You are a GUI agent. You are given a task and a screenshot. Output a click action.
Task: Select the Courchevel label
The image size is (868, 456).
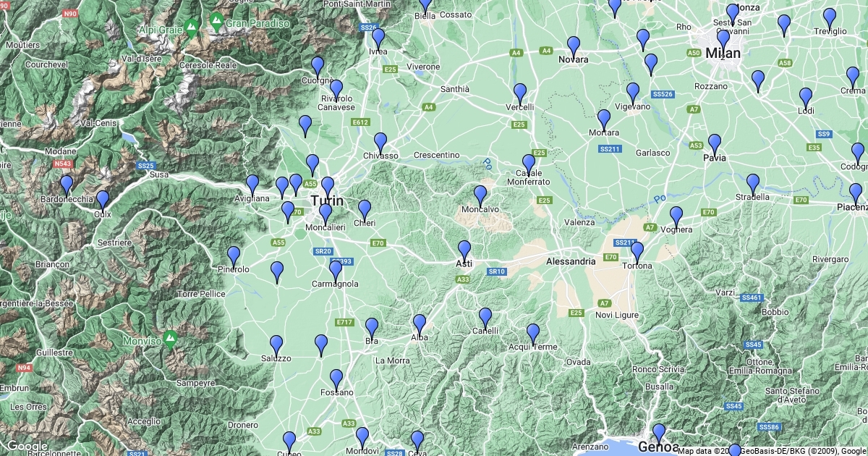[x=46, y=64]
